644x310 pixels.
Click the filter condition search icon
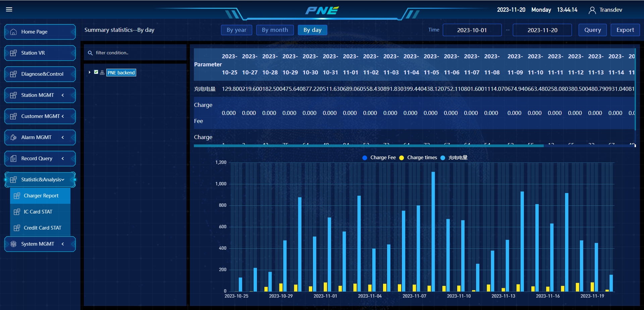coord(90,53)
